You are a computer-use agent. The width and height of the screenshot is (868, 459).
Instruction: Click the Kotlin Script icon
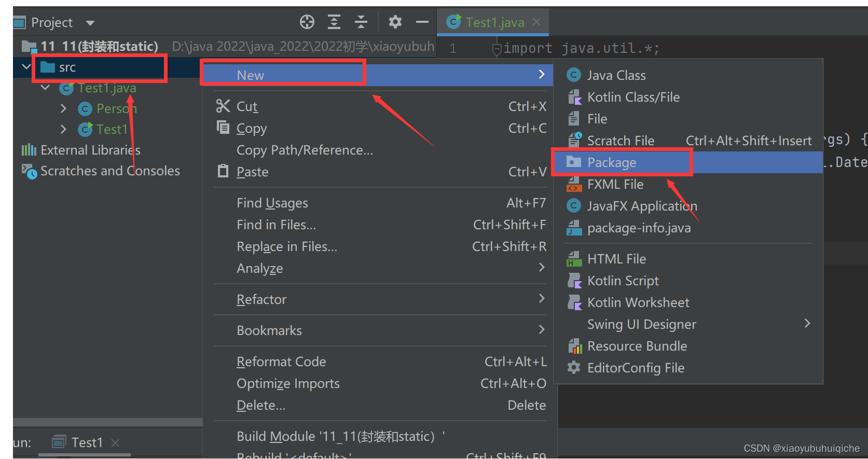coord(574,281)
